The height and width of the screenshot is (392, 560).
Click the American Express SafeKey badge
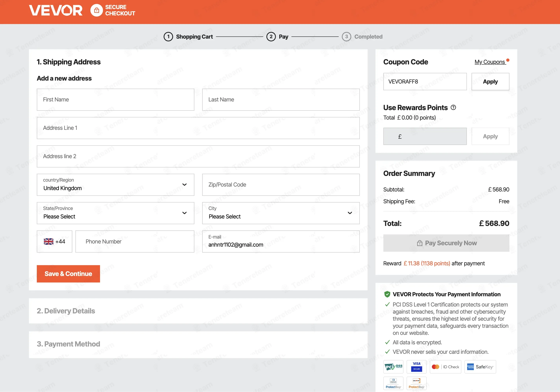(480, 367)
